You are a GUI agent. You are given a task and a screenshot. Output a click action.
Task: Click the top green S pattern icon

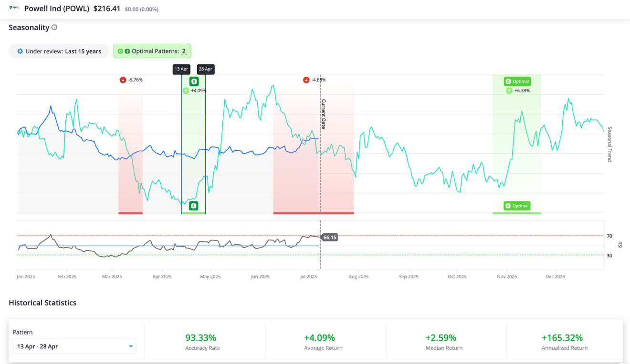(194, 81)
